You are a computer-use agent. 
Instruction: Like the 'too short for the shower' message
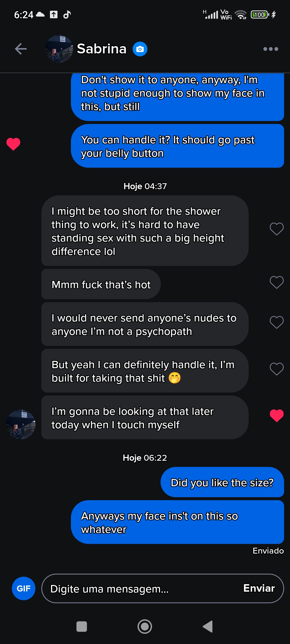point(277,229)
